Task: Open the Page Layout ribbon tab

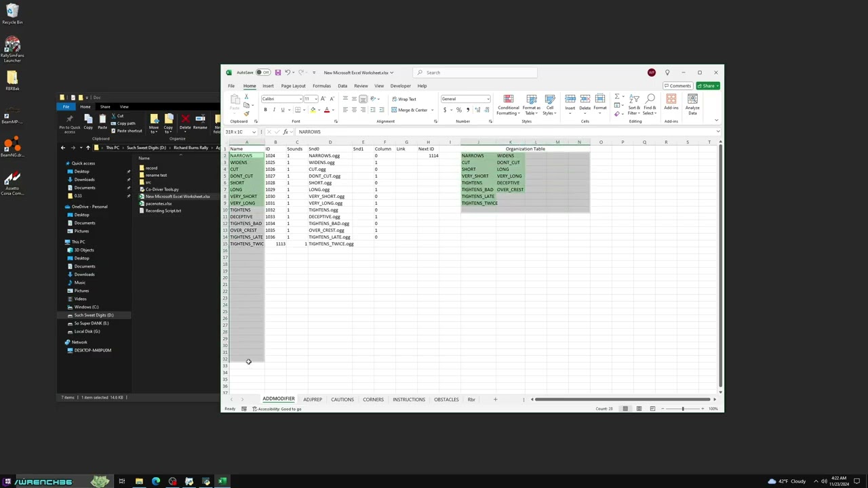Action: point(293,86)
